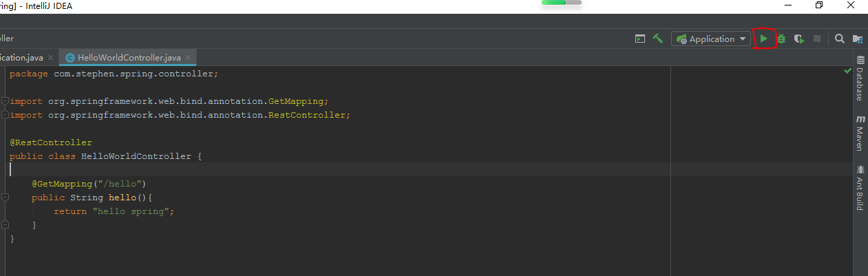
Task: Click the hello method name
Action: [x=123, y=198]
